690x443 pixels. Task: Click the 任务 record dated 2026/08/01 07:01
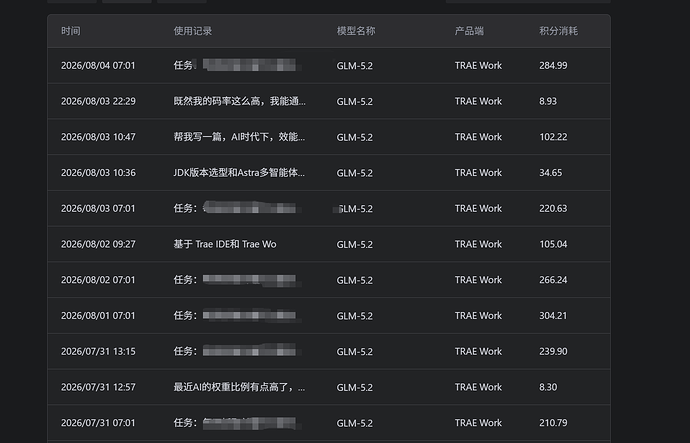click(x=237, y=315)
